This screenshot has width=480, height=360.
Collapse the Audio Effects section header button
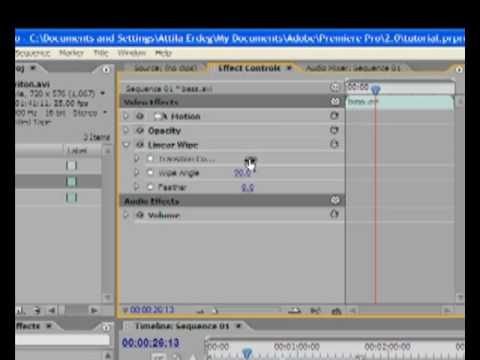point(335,200)
